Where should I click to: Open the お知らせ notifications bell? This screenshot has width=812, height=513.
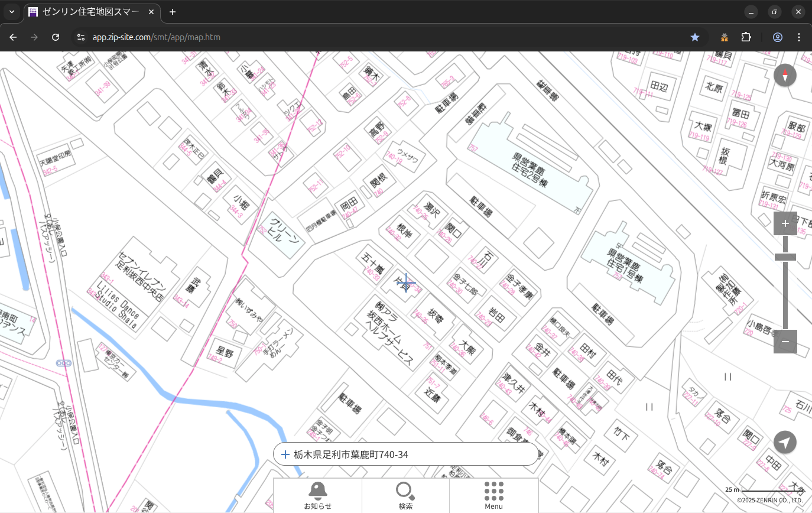pos(318,495)
